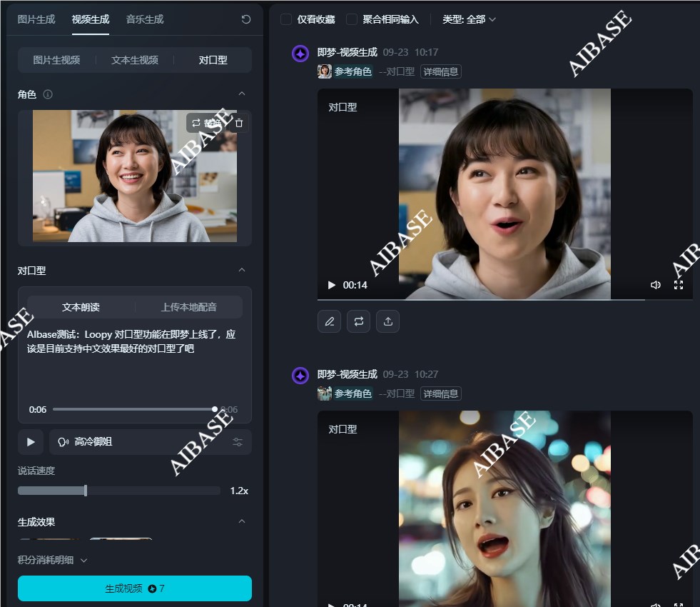Open 详细信息 for the 10:27 post
This screenshot has width=700, height=607.
click(441, 393)
